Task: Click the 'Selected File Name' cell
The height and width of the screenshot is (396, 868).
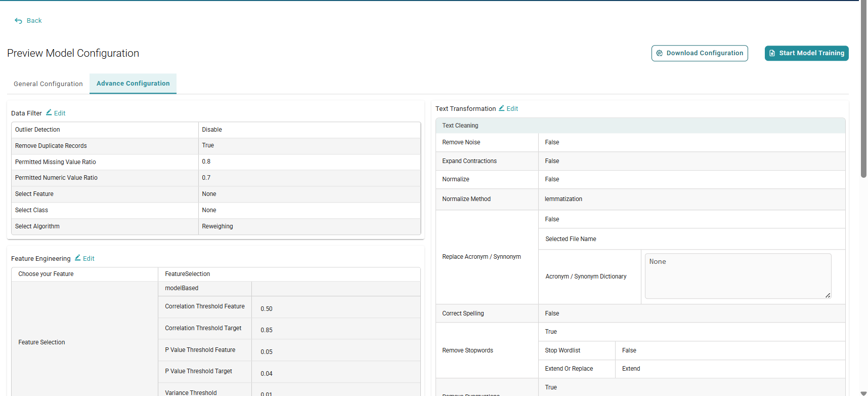Action: tap(571, 239)
